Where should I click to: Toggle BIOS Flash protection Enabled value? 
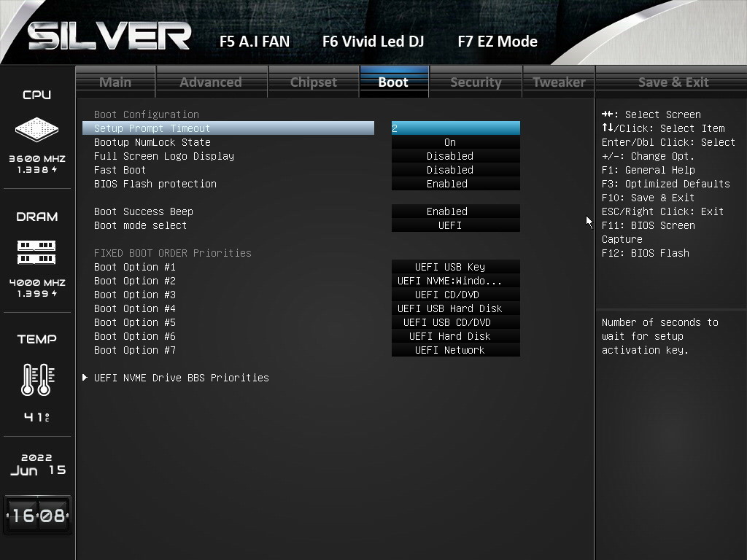pos(455,184)
